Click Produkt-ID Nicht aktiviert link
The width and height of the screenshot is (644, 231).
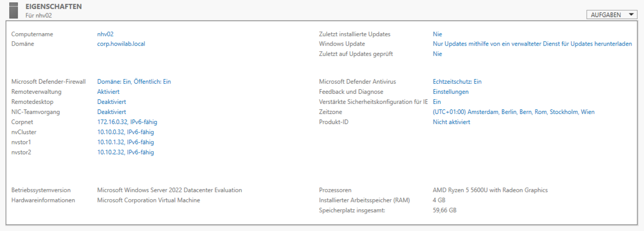click(451, 122)
